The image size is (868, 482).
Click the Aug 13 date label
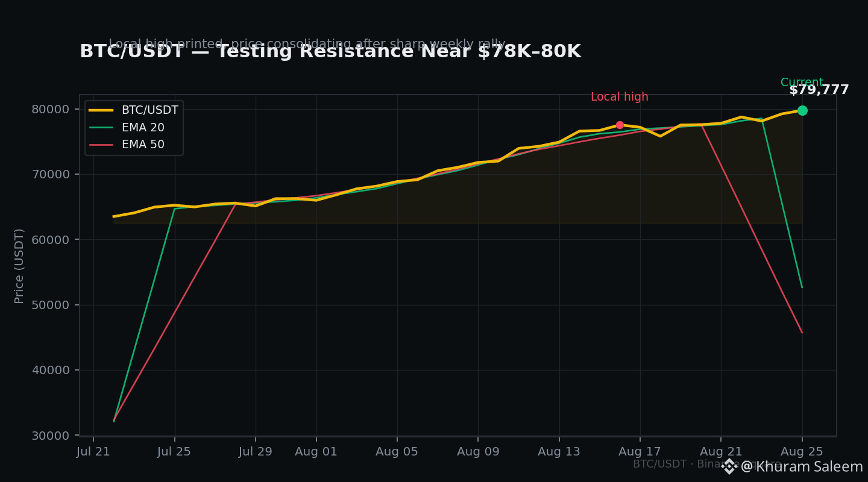pyautogui.click(x=559, y=452)
